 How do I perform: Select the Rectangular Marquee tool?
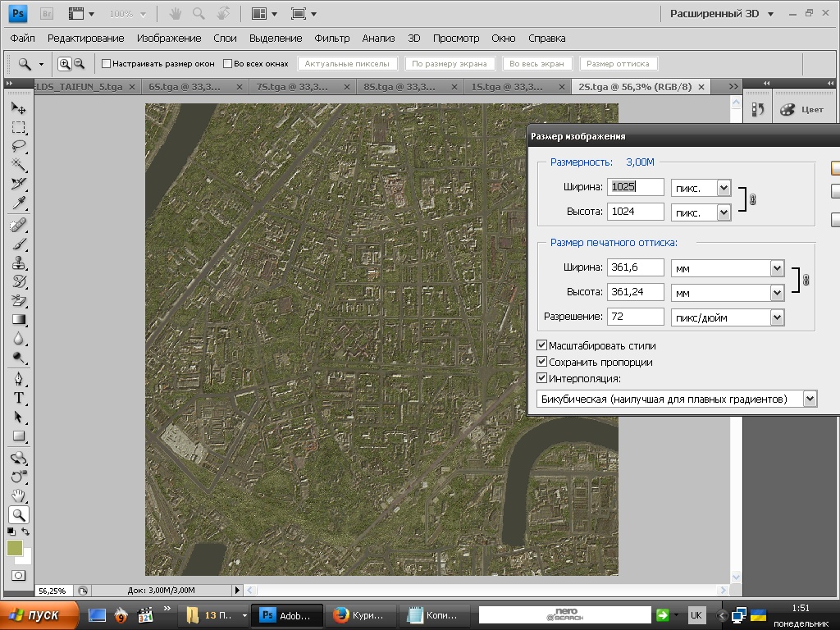coord(18,127)
